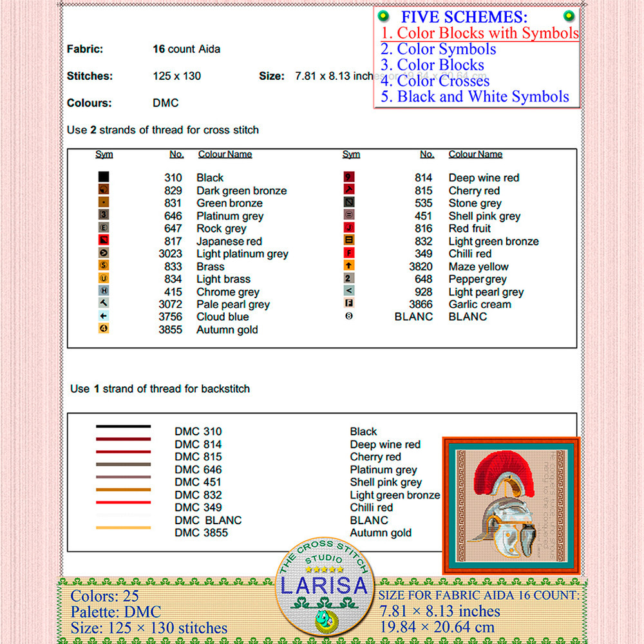This screenshot has height=644, width=644.
Task: Click the DMC 310 black backstitch line
Action: pyautogui.click(x=123, y=426)
